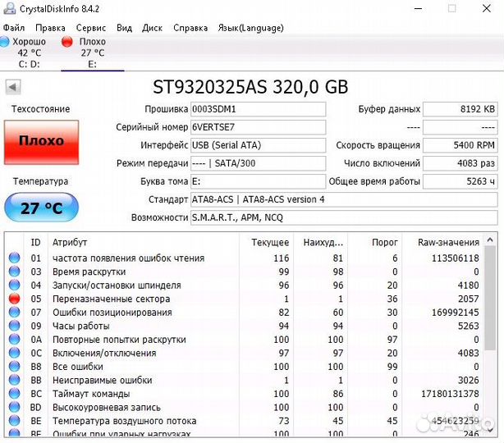The width and height of the screenshot is (504, 443).
Task: Open the Вид menu
Action: pyautogui.click(x=125, y=28)
